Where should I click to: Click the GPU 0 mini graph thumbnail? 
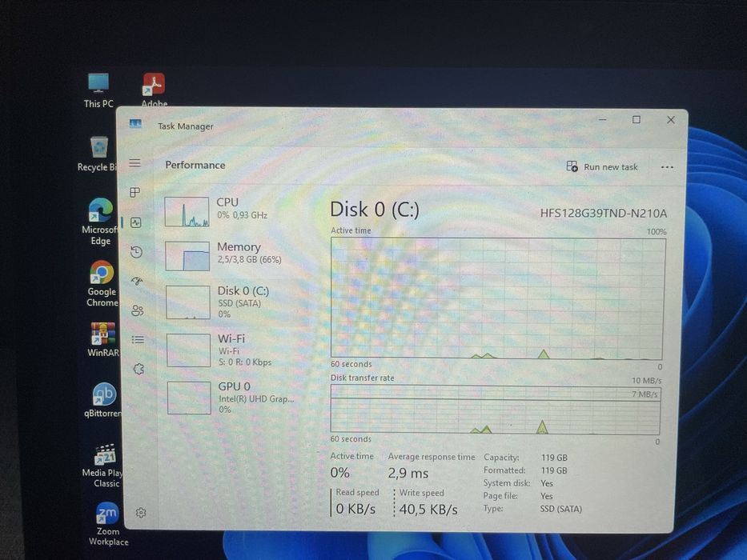coord(189,398)
